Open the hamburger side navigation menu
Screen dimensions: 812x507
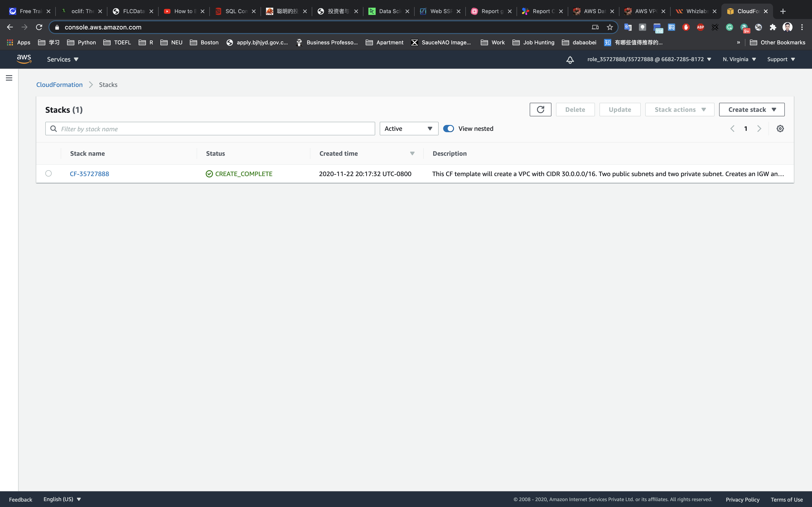(9, 78)
